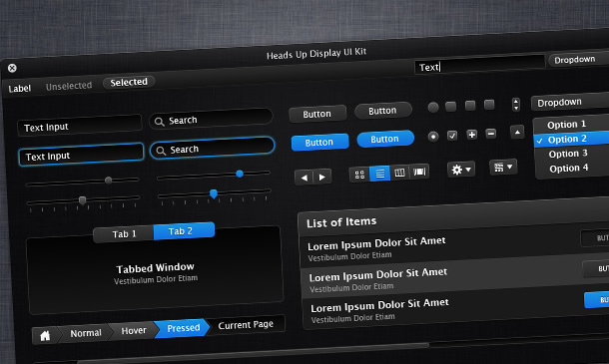Select the grid view icon

click(359, 175)
